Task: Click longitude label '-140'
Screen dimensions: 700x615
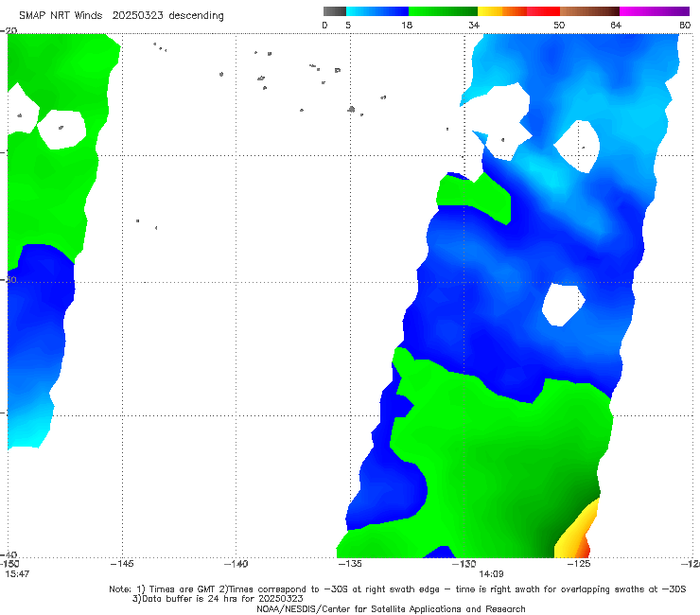Action: (236, 564)
